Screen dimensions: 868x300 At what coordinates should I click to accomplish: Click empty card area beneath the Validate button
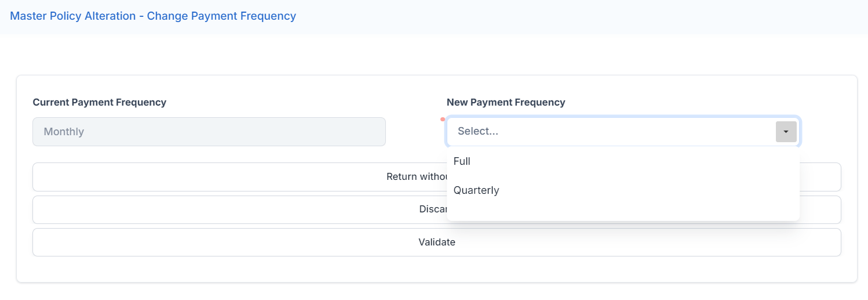436,269
